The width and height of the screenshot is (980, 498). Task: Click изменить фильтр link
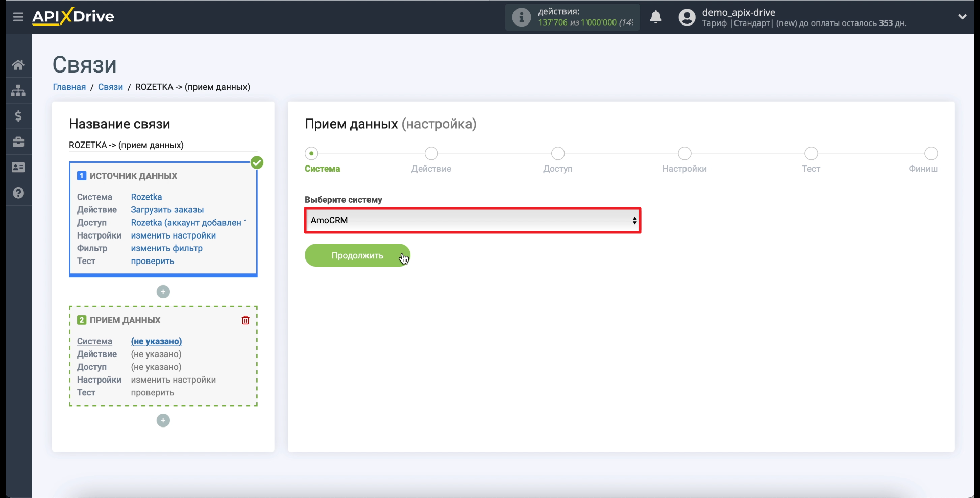167,248
